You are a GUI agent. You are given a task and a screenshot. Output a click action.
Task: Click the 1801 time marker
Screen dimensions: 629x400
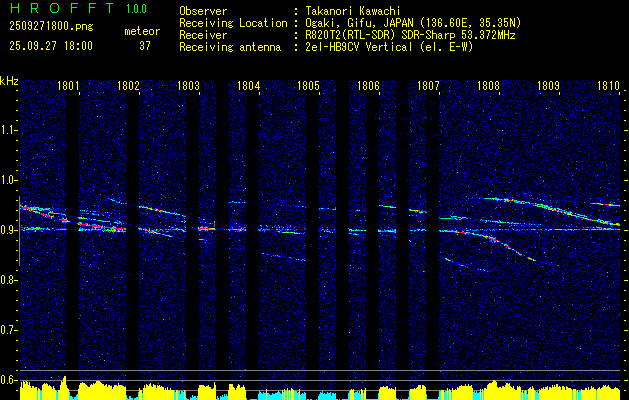click(x=68, y=86)
